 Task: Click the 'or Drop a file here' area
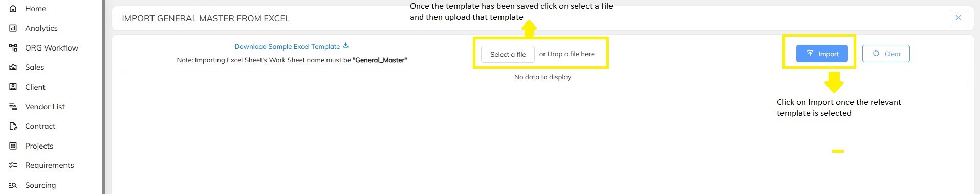click(567, 54)
